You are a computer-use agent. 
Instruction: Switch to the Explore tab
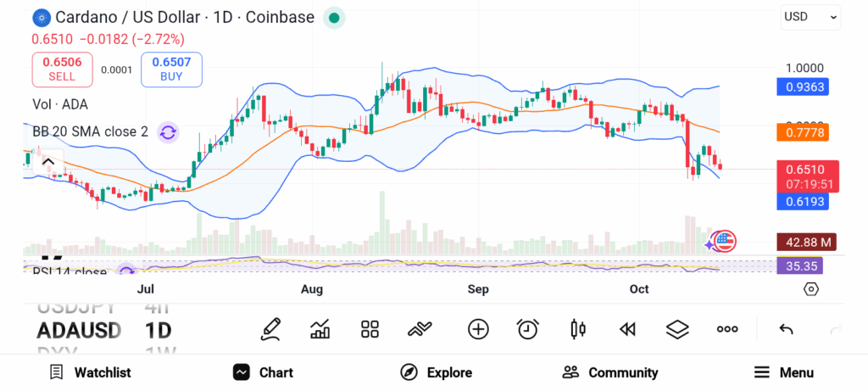click(x=436, y=372)
